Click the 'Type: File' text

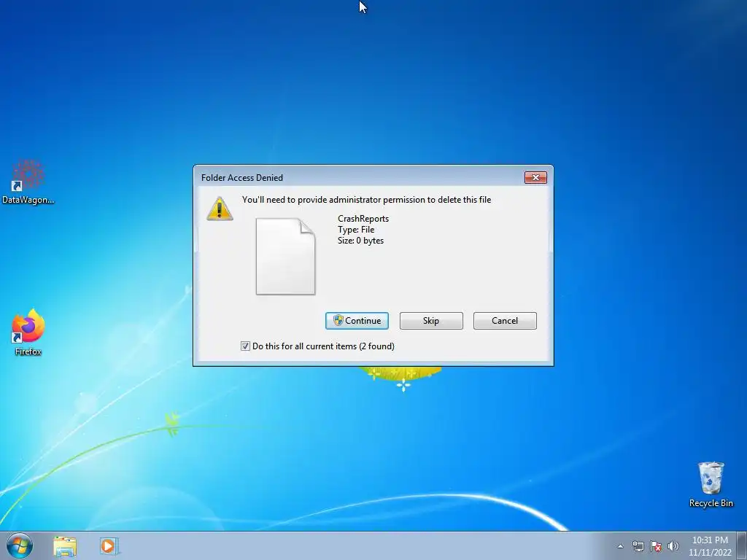click(x=356, y=230)
